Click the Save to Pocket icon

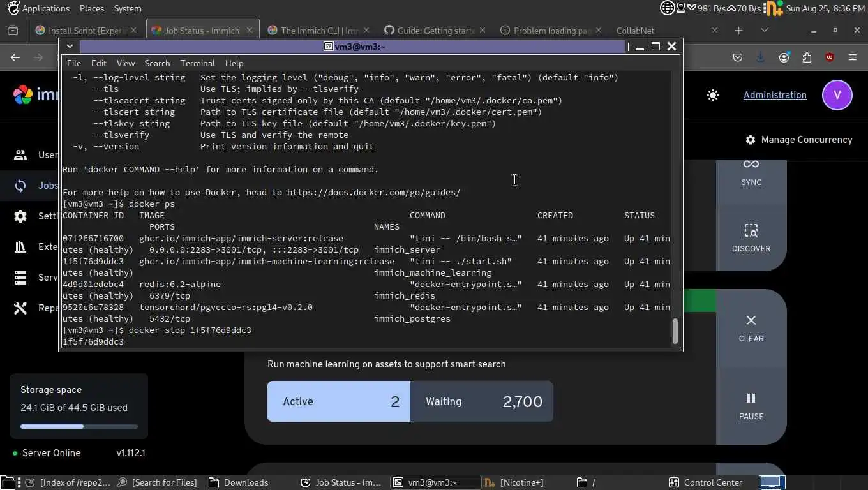coord(738,57)
